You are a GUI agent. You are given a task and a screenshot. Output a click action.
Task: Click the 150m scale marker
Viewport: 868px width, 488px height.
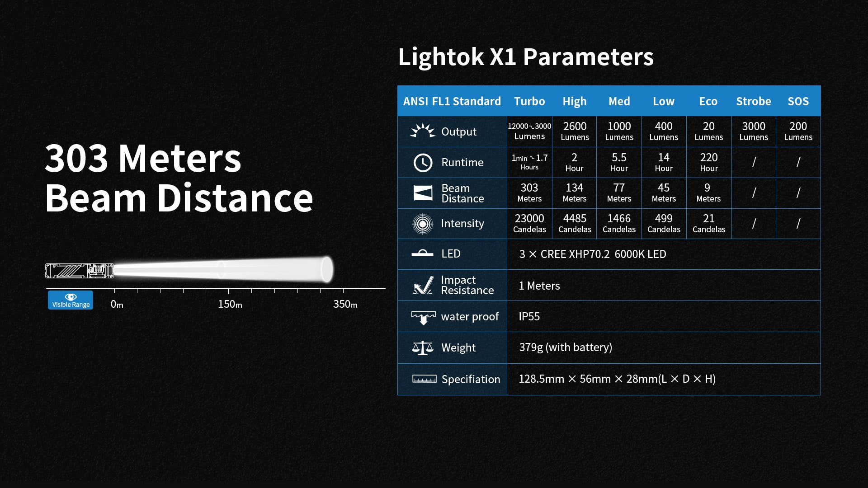[x=230, y=304]
